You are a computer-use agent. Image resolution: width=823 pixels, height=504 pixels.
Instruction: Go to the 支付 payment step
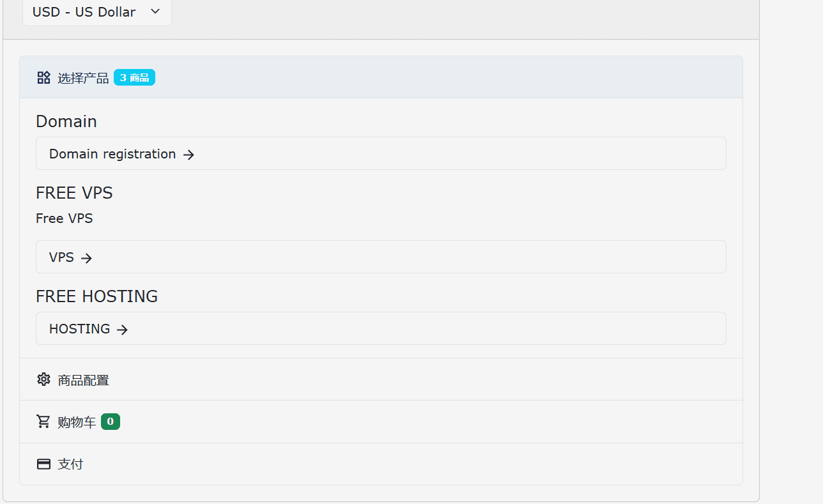[70, 464]
